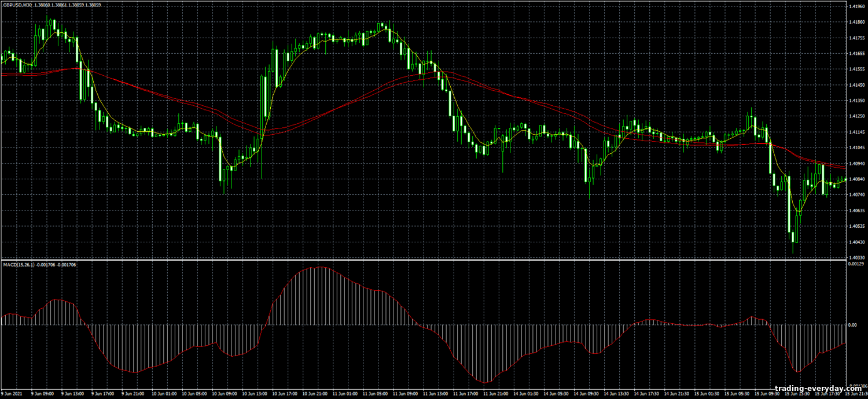The width and height of the screenshot is (868, 399).
Task: Click the 1.41960 price scale label
Action: (x=856, y=7)
